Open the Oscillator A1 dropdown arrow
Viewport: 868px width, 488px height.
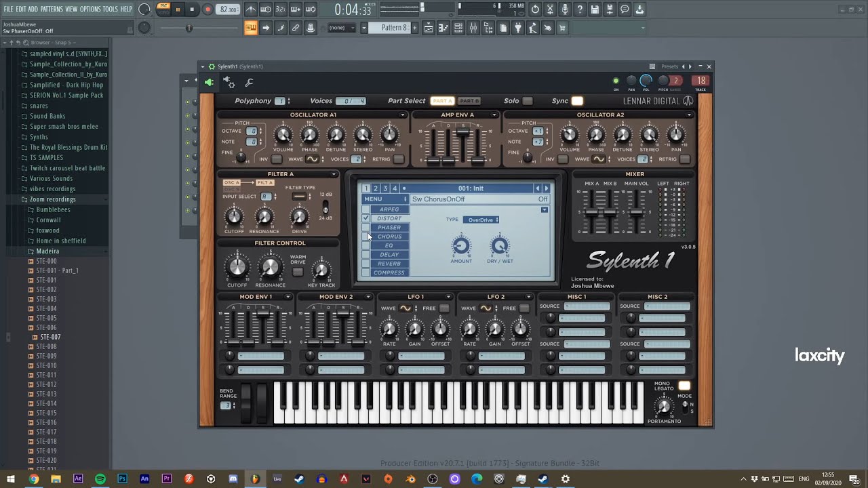tap(403, 115)
